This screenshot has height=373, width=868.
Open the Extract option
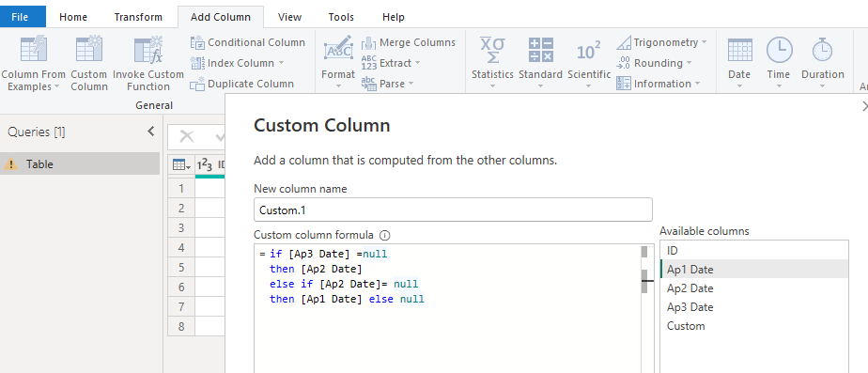(x=391, y=63)
